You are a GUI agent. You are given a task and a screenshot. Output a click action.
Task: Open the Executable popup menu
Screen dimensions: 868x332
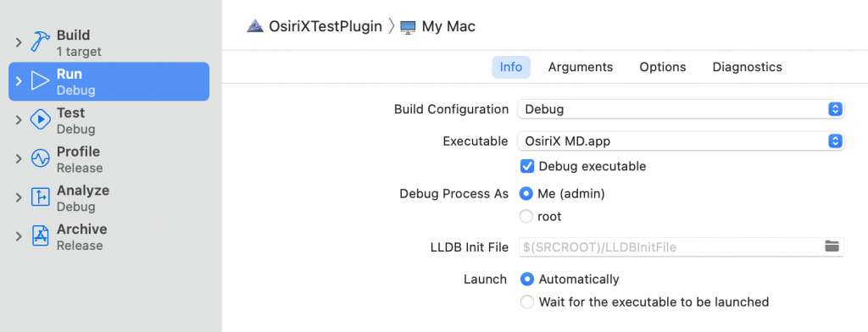coord(681,141)
